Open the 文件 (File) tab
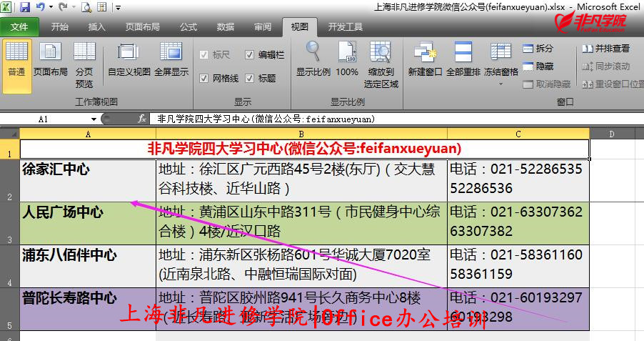This screenshot has height=341, width=644. point(19,27)
